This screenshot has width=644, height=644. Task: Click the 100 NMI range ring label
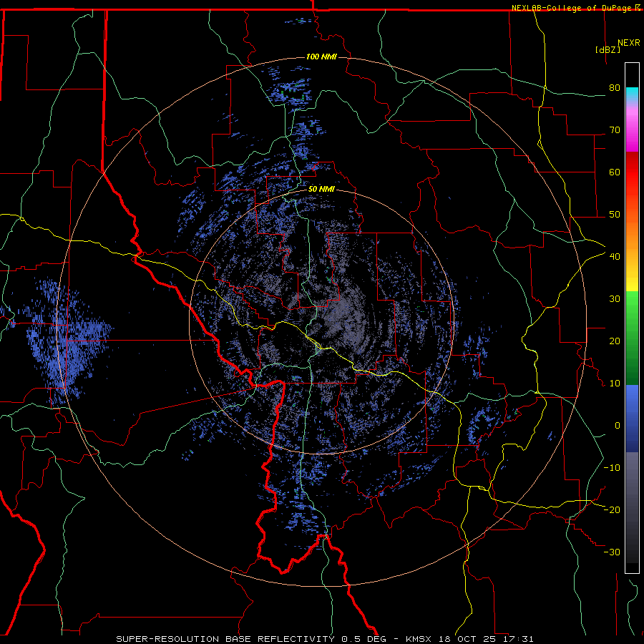click(321, 57)
